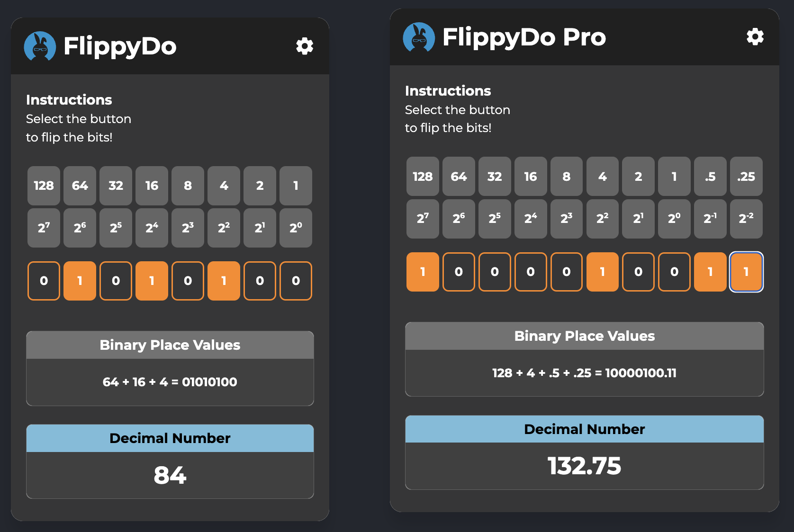Screen dimensions: 794x532
Task: Enable the 64 bit in FlippyDo Pro
Action: coord(459,272)
